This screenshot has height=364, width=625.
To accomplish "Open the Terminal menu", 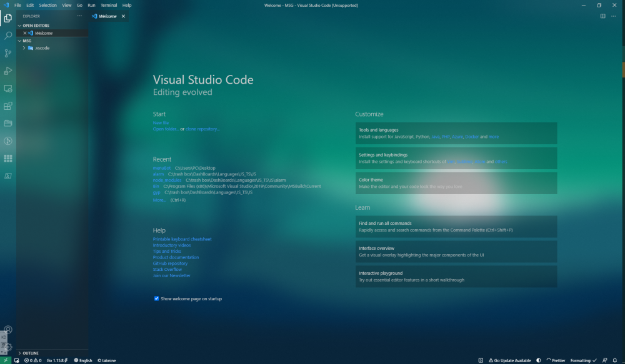I will (109, 5).
